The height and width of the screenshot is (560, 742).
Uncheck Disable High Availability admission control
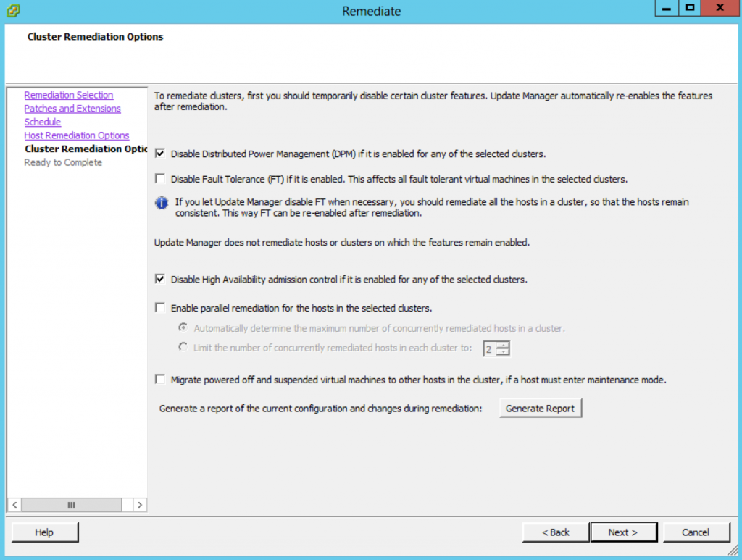click(160, 279)
